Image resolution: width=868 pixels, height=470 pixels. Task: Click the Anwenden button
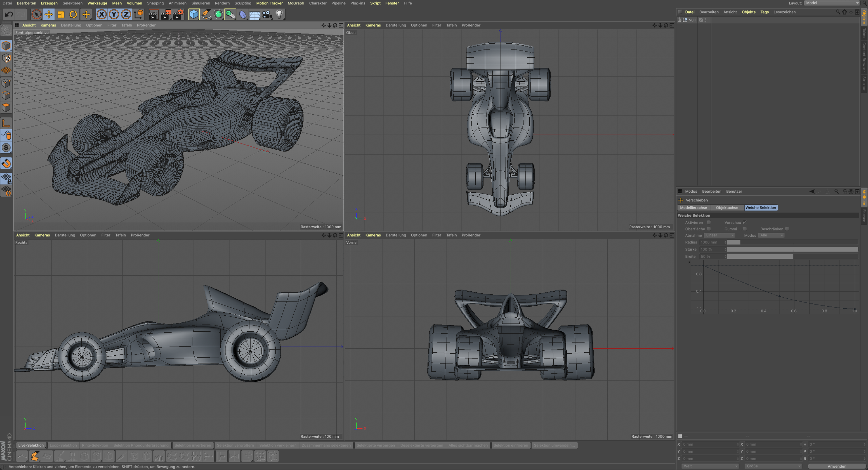[837, 466]
